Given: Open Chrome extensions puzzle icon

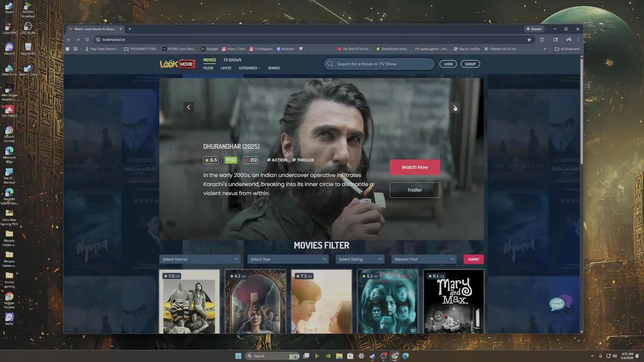Looking at the screenshot, I should (x=542, y=40).
